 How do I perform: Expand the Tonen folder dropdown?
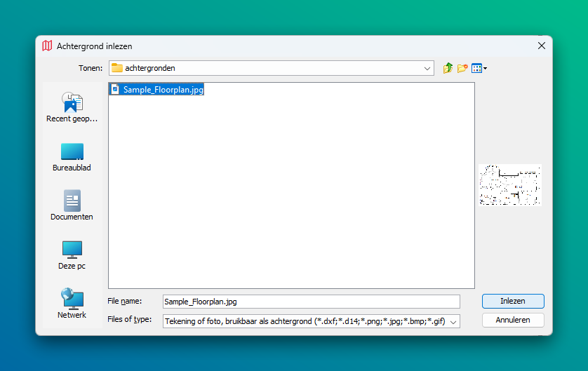[428, 68]
